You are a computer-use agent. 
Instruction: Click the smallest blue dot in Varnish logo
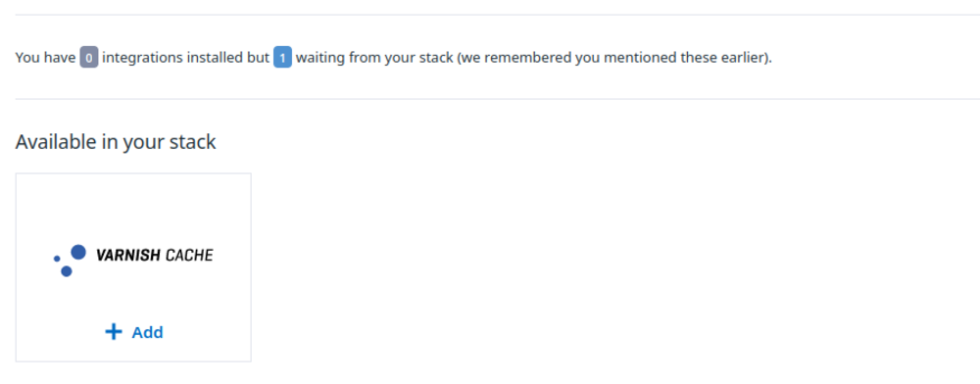[x=57, y=259]
